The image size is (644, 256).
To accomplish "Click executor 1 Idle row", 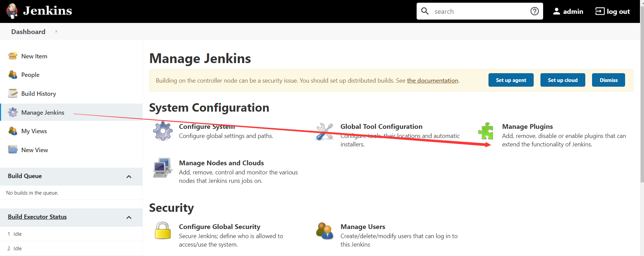I will click(71, 234).
